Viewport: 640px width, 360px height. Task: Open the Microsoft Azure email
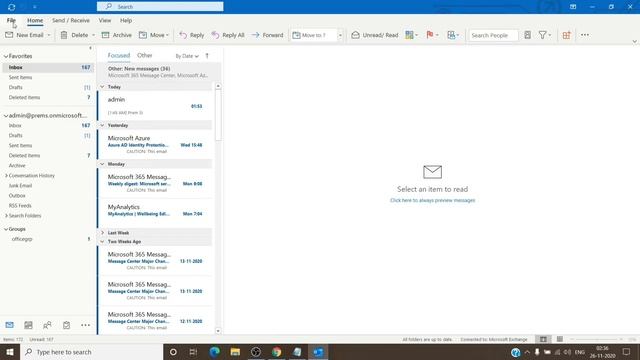(x=155, y=144)
